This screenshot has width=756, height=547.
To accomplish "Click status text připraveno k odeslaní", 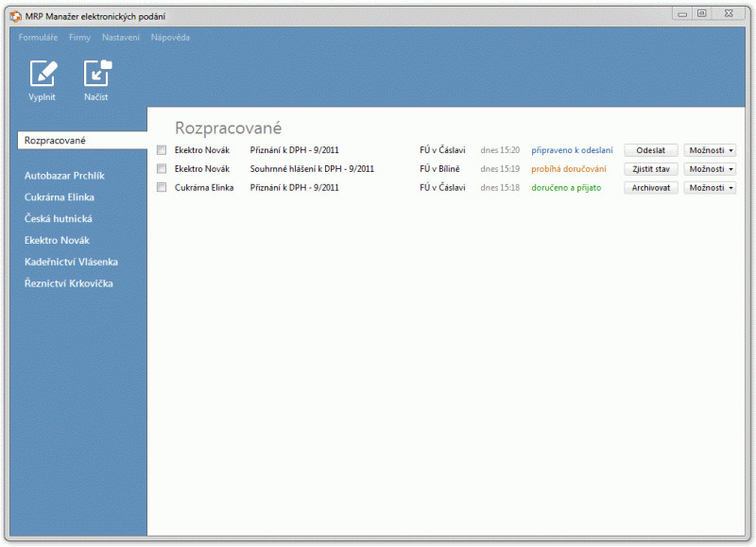I will pos(572,150).
